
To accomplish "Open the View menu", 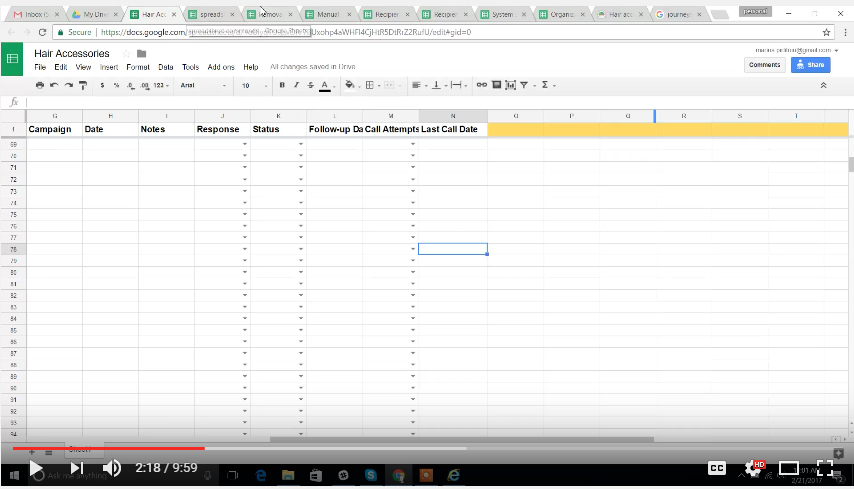I will [x=83, y=67].
